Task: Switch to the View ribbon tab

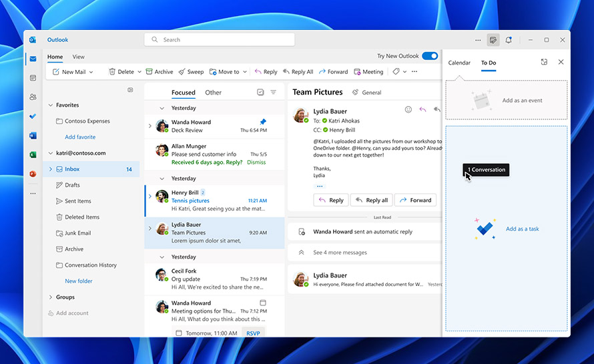Action: click(x=78, y=57)
